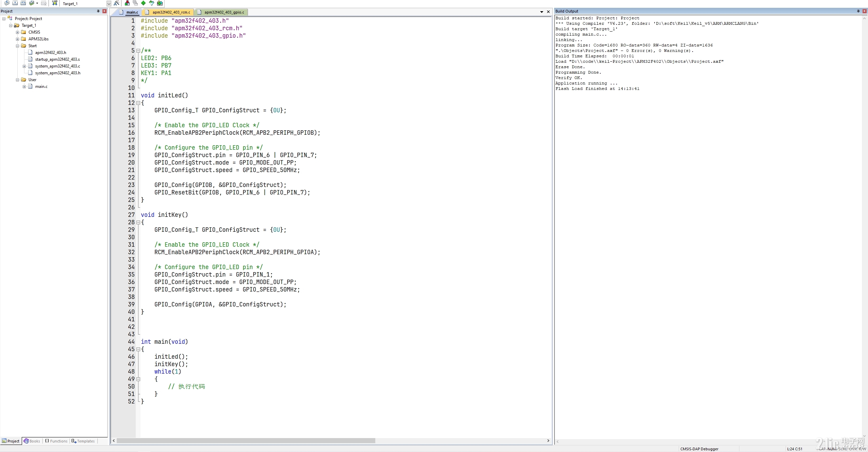Screen dimensions: 868x452
Task: Click the Build target toolbar icon
Action: click(x=15, y=3)
